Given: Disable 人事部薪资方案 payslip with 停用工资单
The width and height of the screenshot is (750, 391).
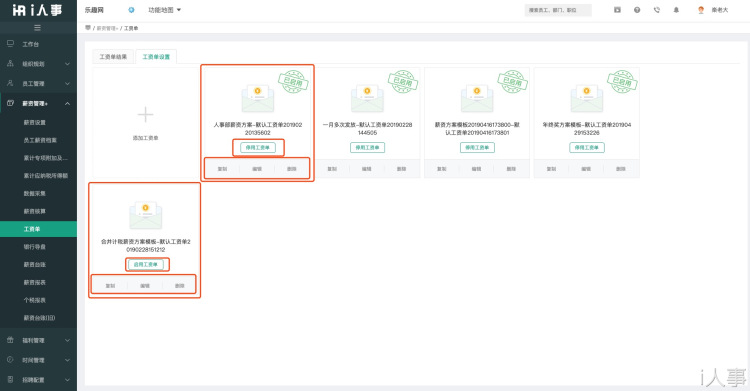Looking at the screenshot, I should click(258, 147).
